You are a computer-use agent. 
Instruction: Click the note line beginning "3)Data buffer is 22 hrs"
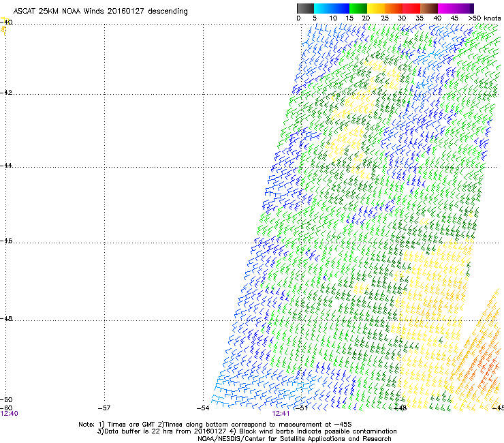[x=247, y=431]
